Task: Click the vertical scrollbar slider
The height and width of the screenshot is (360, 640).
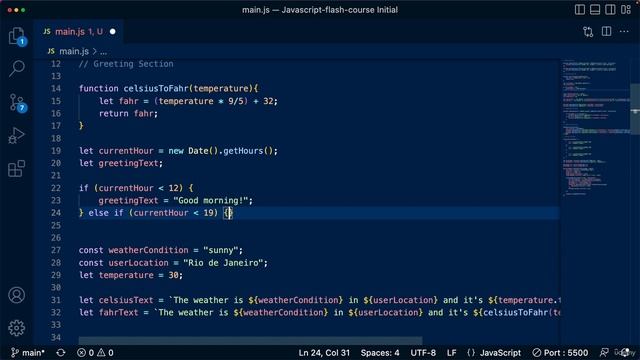Action: (x=635, y=109)
